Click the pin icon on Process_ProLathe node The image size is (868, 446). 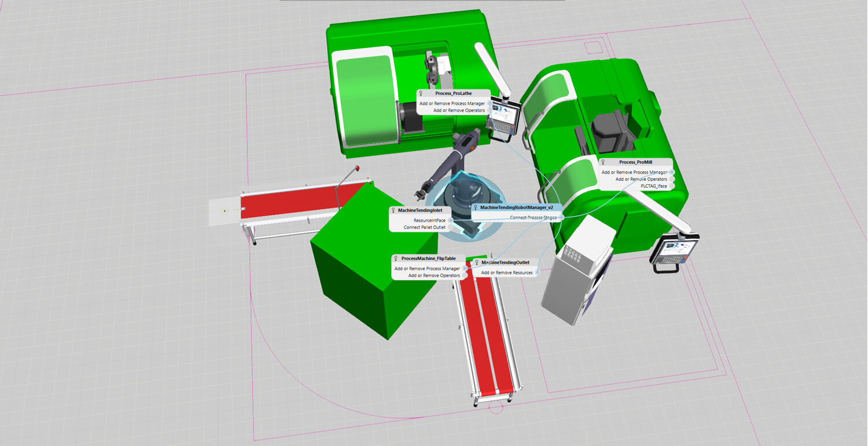pyautogui.click(x=421, y=93)
